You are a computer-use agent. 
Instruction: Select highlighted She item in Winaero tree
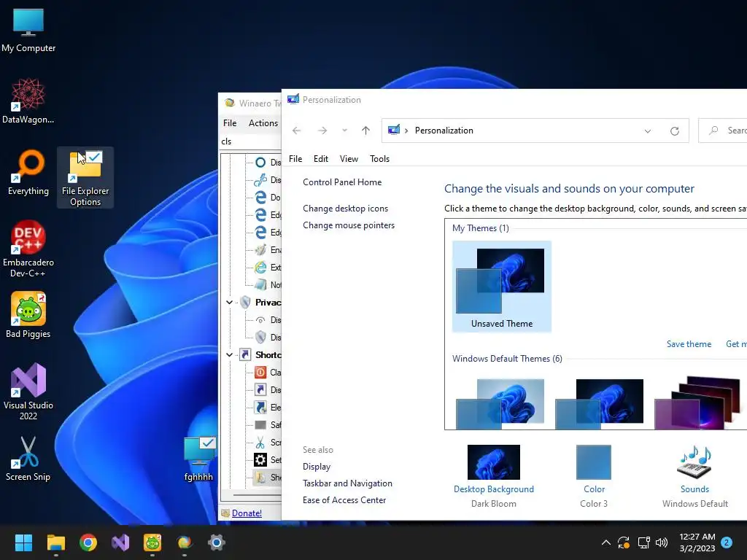click(x=267, y=478)
